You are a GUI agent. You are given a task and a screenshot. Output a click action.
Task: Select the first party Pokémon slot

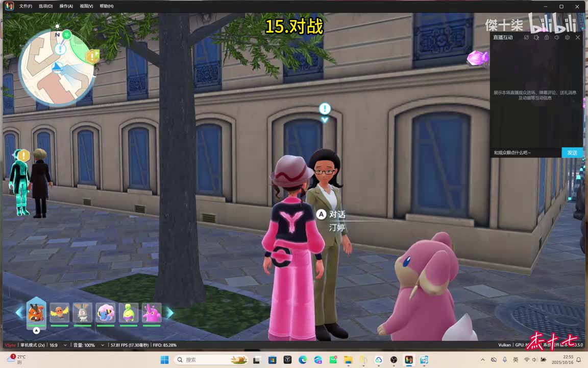pyautogui.click(x=36, y=313)
